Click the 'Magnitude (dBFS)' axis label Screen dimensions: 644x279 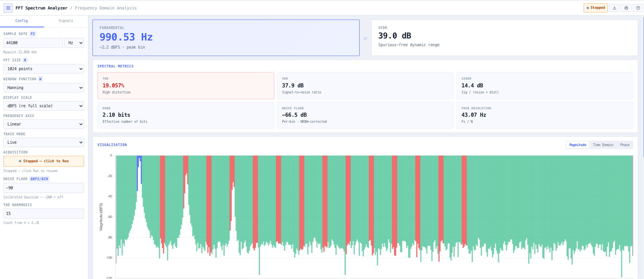(101, 217)
